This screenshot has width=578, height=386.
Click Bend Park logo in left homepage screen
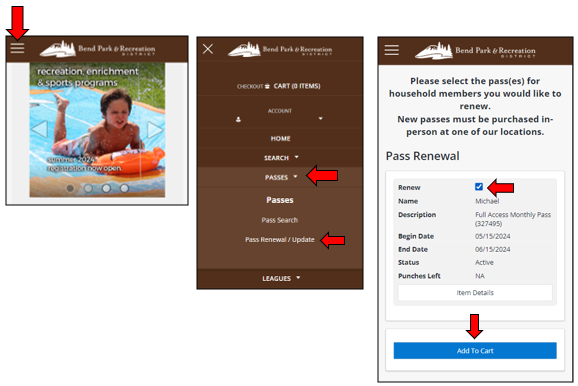[x=97, y=49]
